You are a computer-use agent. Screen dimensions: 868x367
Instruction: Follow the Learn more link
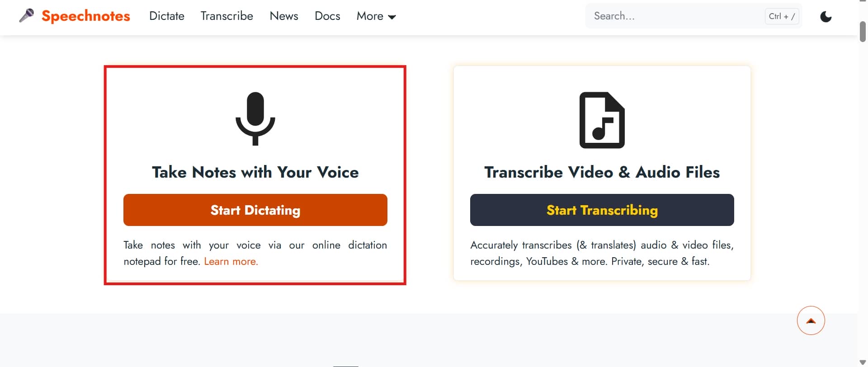pyautogui.click(x=231, y=261)
